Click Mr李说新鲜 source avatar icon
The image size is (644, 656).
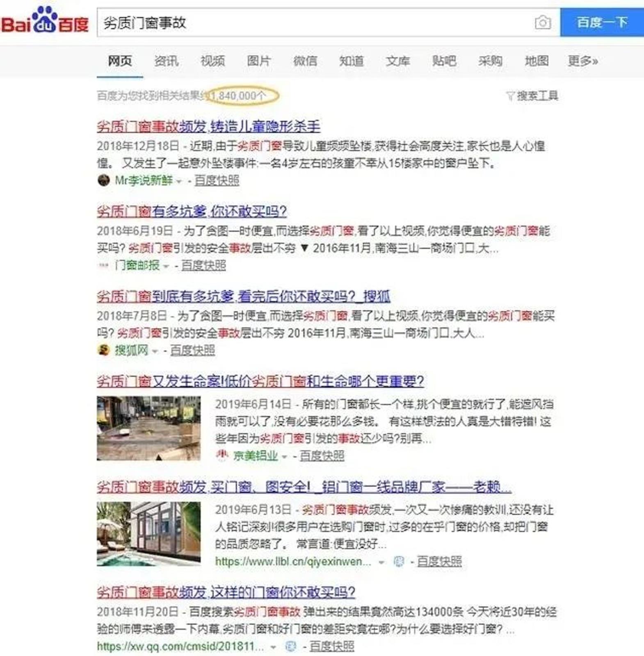tap(104, 180)
